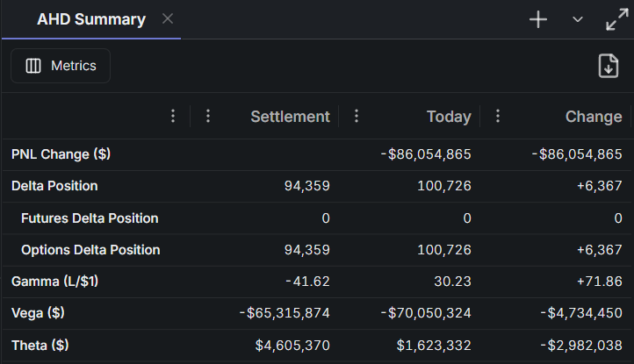Click Vega Settlement value -$65,315,874
This screenshot has width=634, height=364.
coord(285,313)
